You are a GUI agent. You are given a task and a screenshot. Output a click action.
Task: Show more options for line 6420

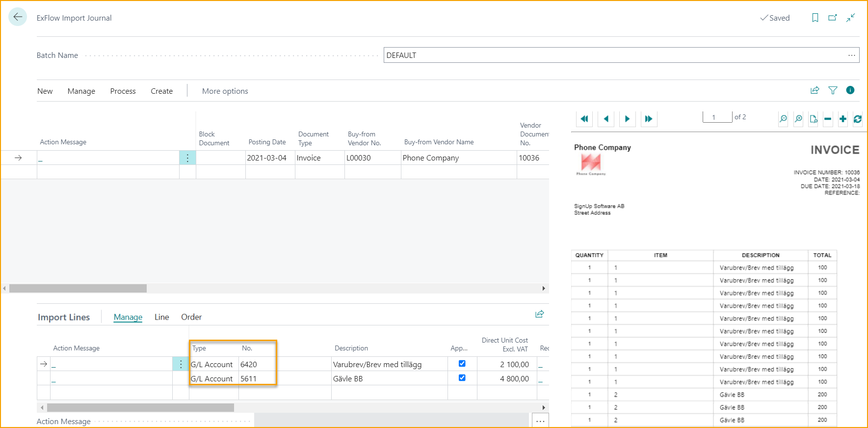[x=181, y=364]
